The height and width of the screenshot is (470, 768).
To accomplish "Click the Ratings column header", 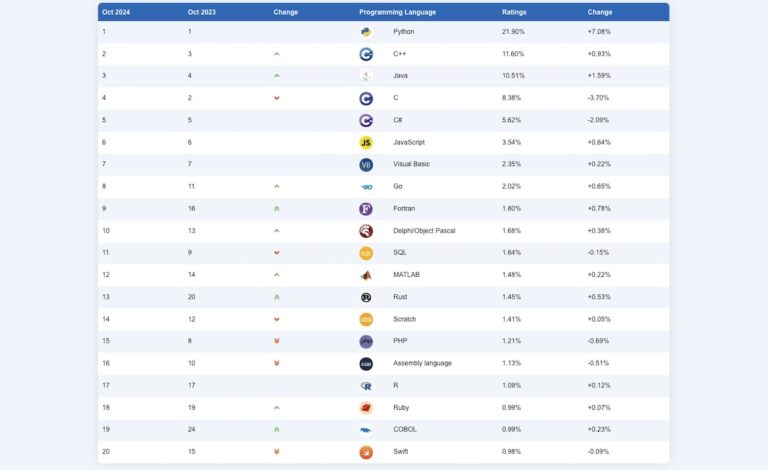I will [x=514, y=12].
